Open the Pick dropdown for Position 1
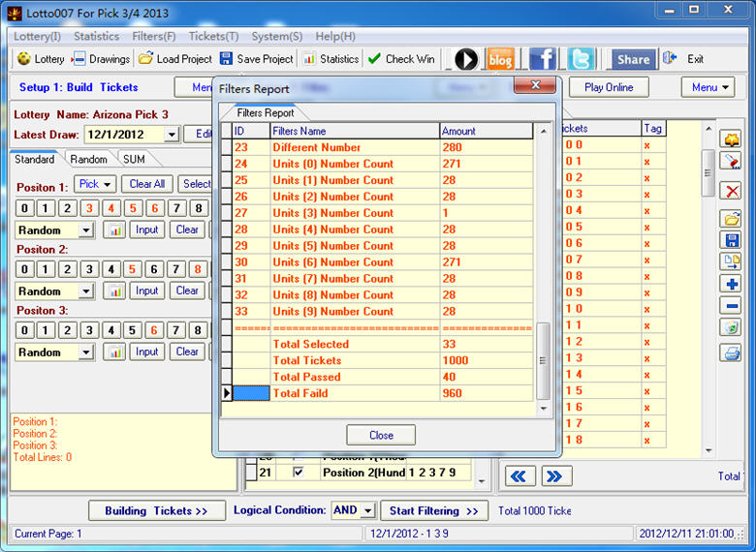Screen dimensions: 756x552 point(95,184)
